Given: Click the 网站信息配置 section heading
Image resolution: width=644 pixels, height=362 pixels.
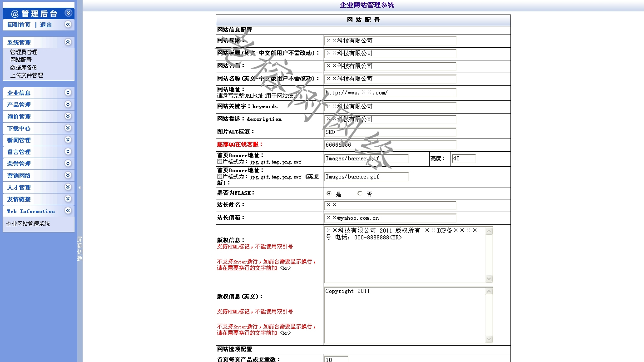Looking at the screenshot, I should pyautogui.click(x=234, y=30).
